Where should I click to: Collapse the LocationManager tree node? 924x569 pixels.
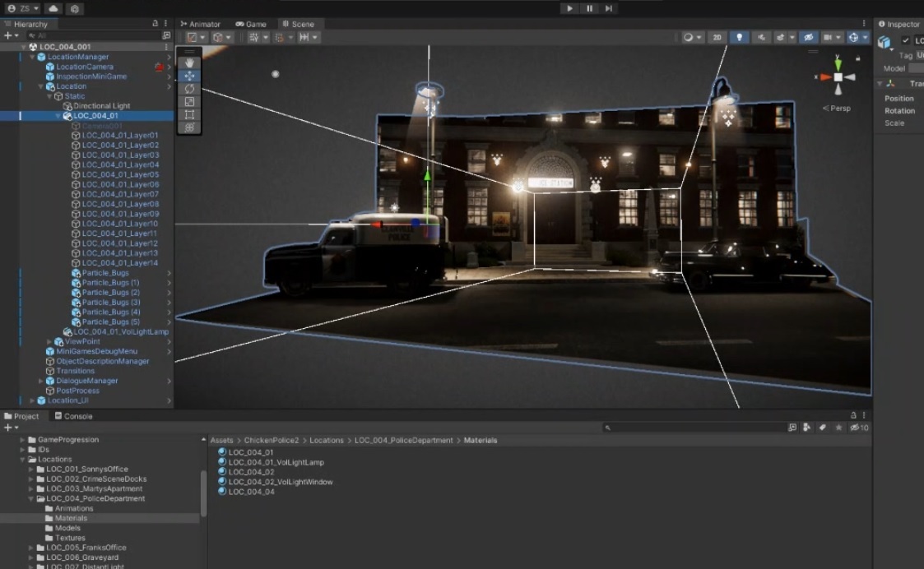click(x=32, y=57)
